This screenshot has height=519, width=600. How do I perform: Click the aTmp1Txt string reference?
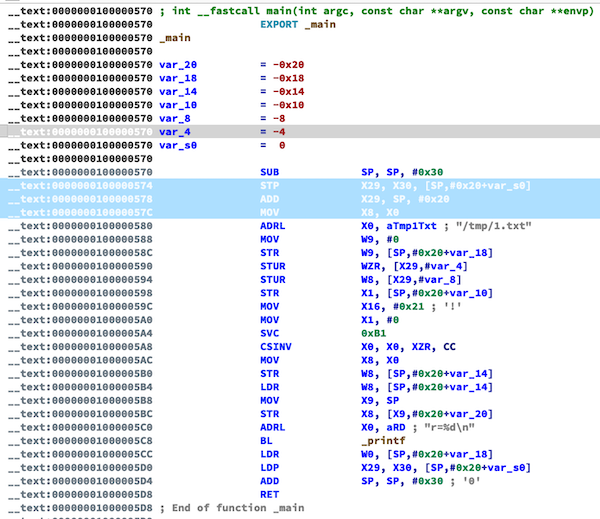point(411,226)
